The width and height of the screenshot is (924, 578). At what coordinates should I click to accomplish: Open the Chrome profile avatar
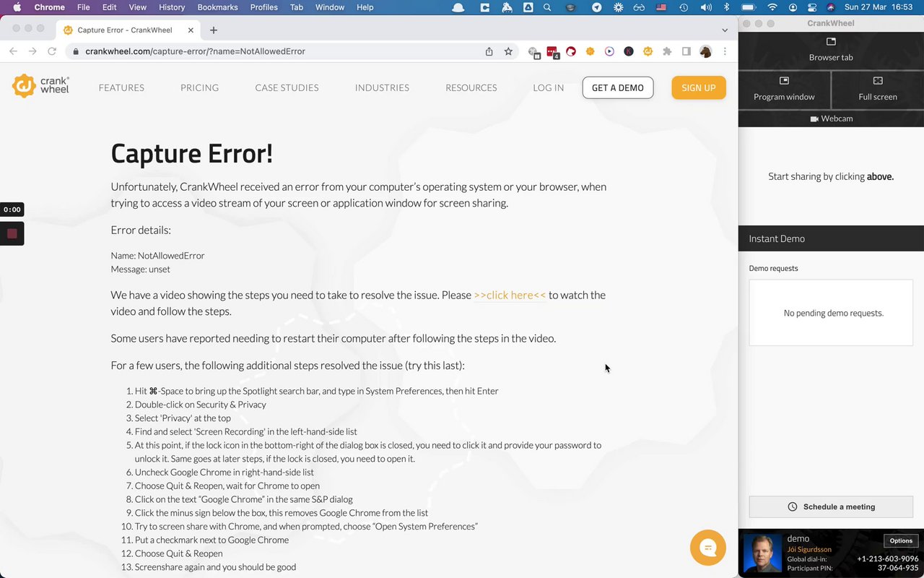pos(705,51)
